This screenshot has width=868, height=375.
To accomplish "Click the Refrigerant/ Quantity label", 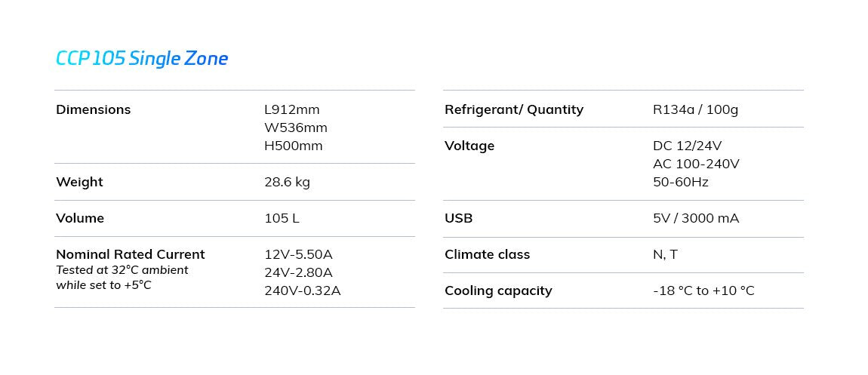I will coord(513,109).
